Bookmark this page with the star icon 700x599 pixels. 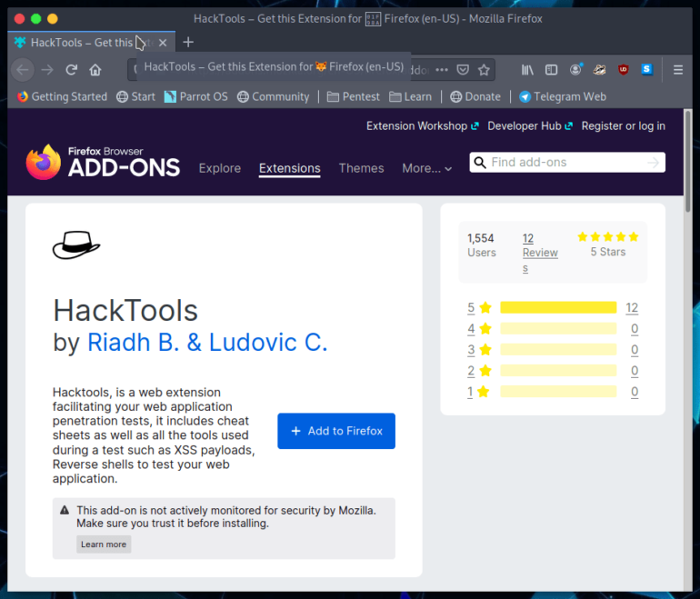pyautogui.click(x=484, y=70)
